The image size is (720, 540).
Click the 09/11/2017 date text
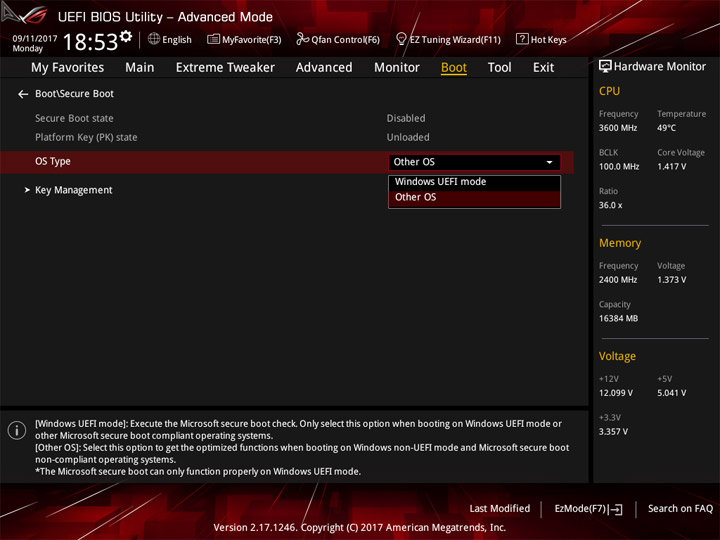click(x=35, y=39)
